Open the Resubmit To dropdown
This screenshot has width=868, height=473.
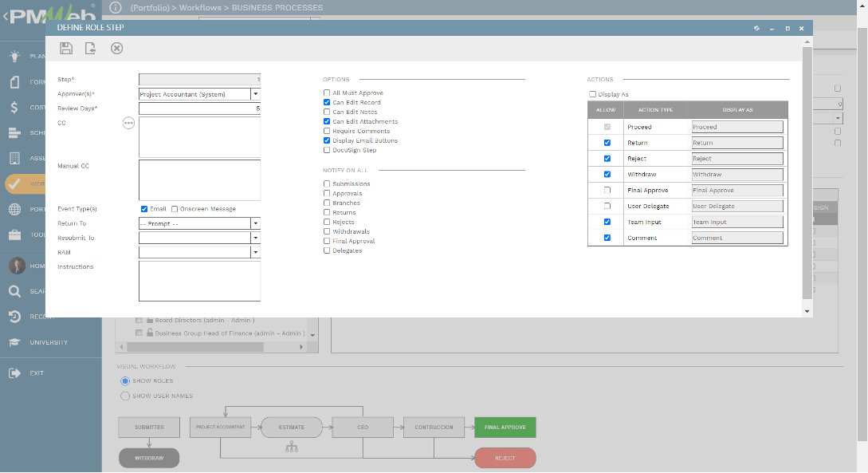[256, 238]
